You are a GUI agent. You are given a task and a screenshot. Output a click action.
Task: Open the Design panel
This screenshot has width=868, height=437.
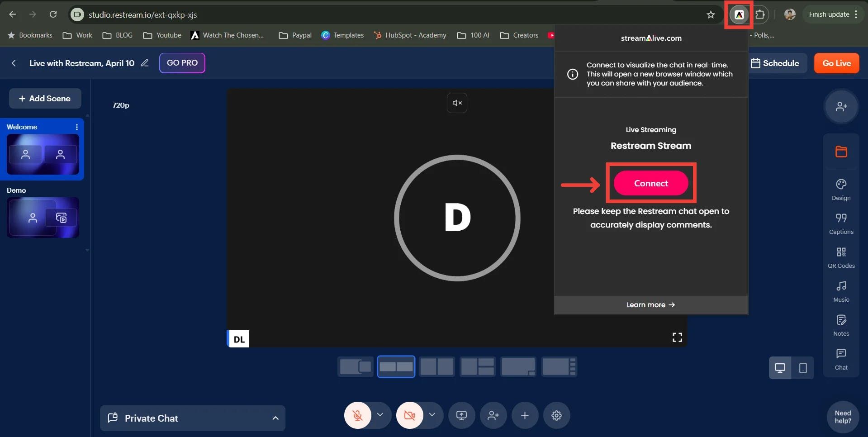coord(841,190)
